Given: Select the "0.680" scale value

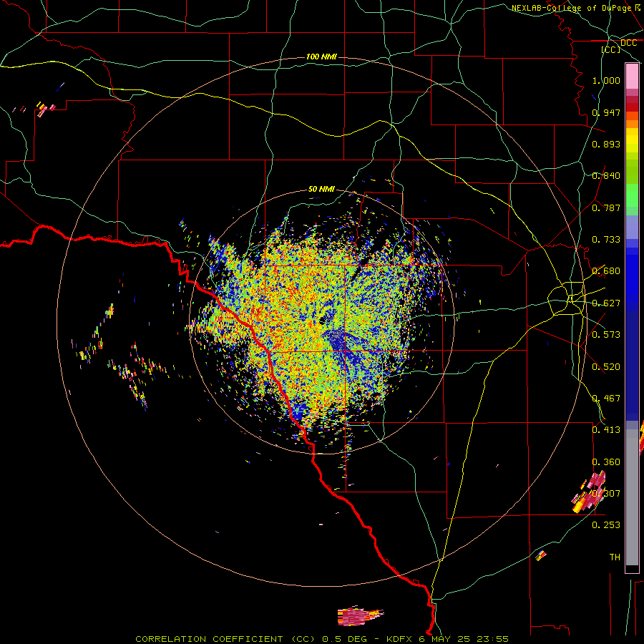Looking at the screenshot, I should (606, 271).
